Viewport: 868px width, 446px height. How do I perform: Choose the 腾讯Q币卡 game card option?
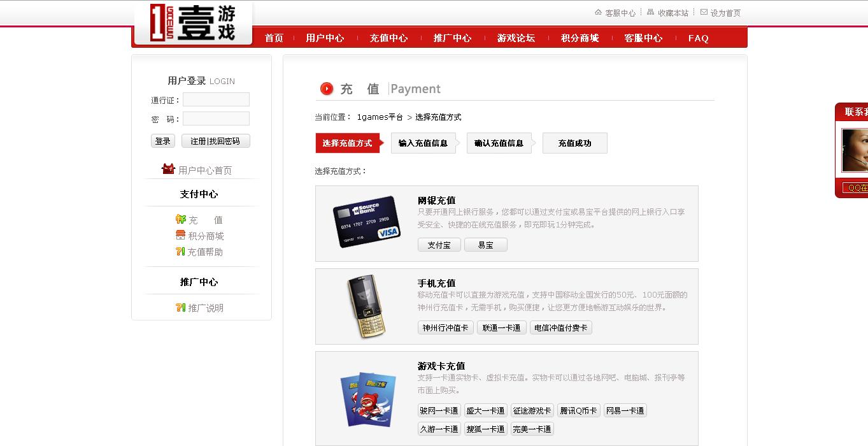tap(578, 410)
